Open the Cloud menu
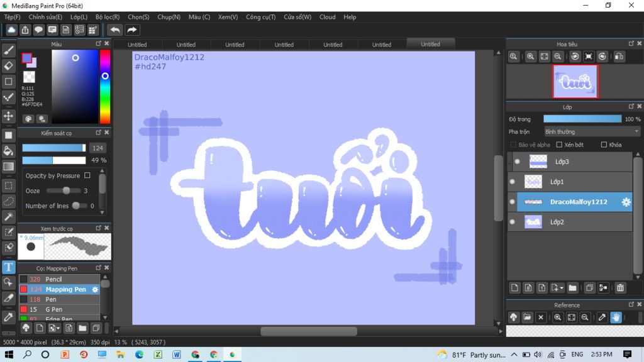644x362 pixels. pyautogui.click(x=327, y=17)
